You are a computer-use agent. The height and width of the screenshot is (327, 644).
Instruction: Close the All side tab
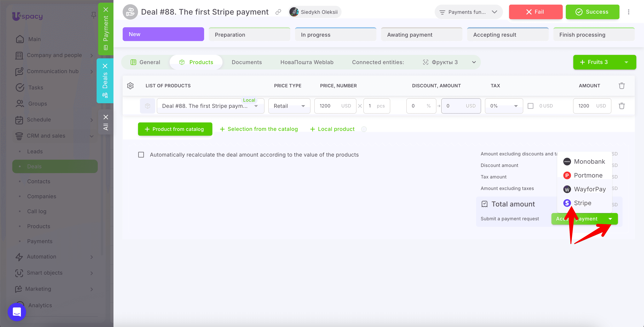[106, 117]
